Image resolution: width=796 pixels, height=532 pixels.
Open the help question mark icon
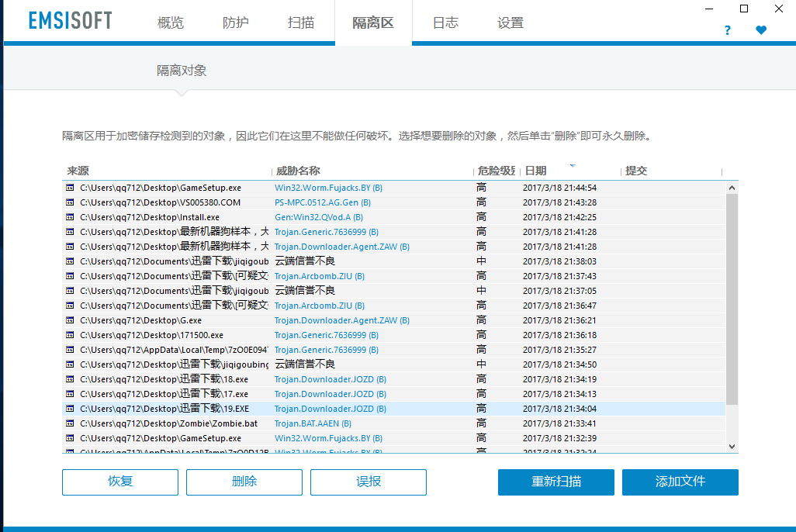(x=728, y=30)
